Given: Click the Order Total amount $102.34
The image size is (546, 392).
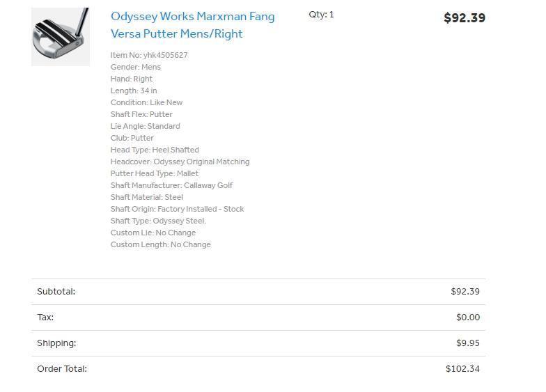Looking at the screenshot, I should coord(462,369).
